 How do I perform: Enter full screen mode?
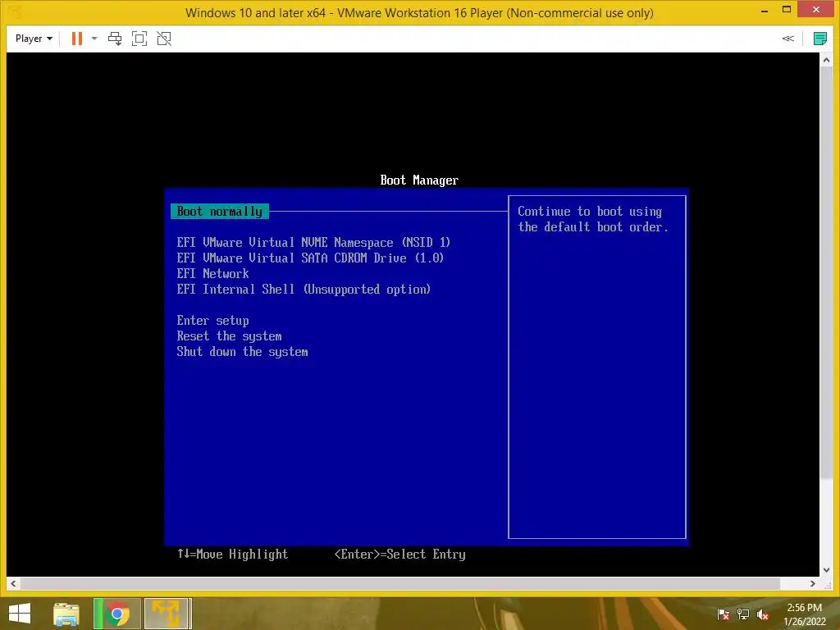pos(139,39)
